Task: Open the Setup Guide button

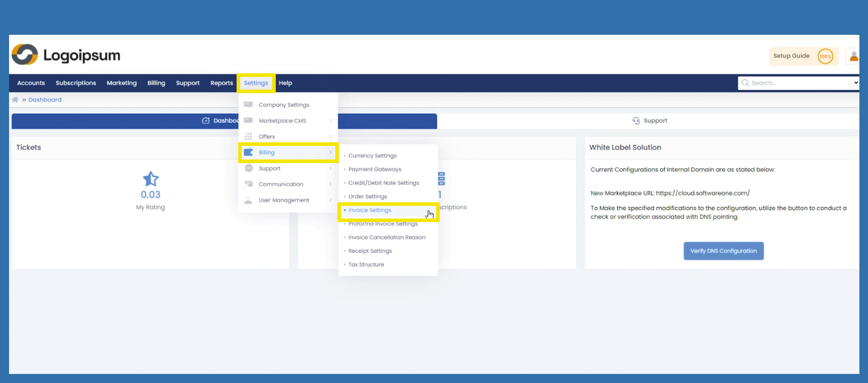Action: [791, 56]
